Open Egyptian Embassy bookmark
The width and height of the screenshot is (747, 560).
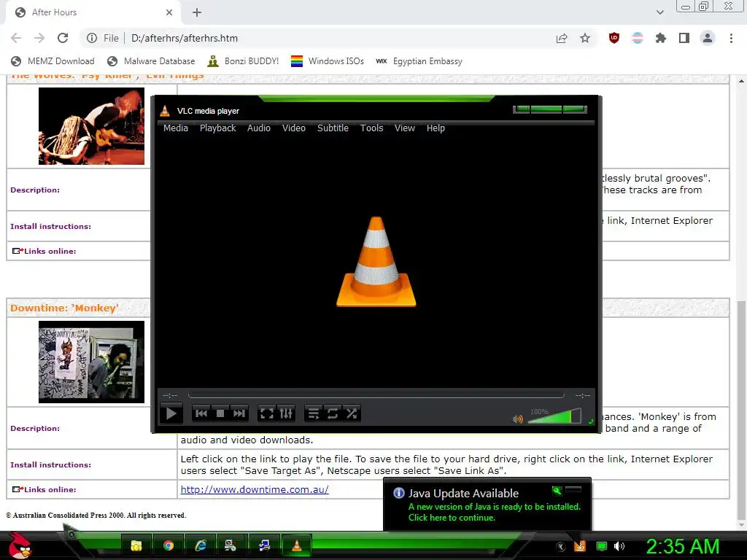(419, 61)
